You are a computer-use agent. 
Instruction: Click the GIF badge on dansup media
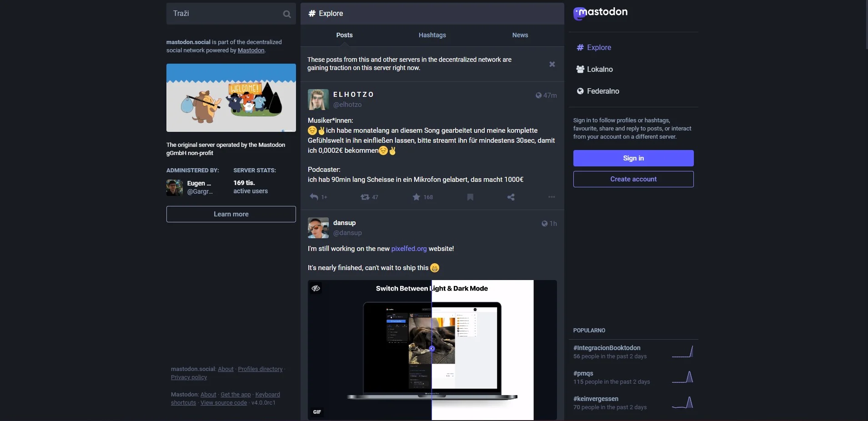[317, 412]
